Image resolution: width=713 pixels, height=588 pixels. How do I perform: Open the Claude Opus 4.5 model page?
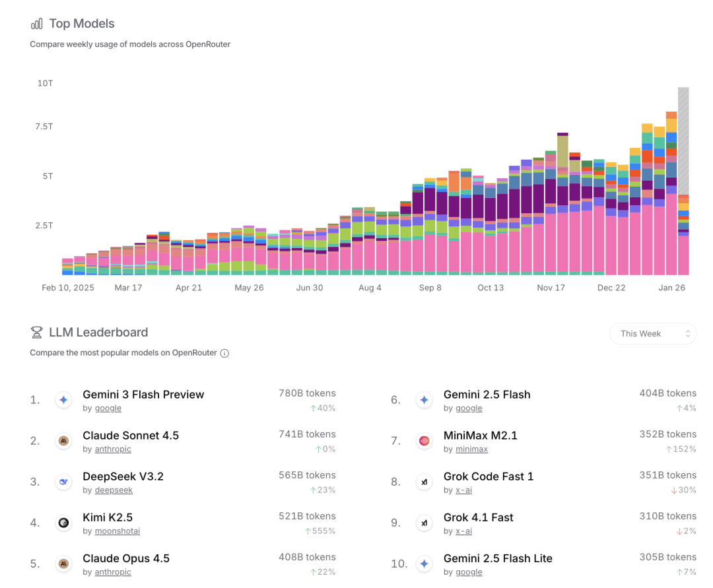[126, 558]
